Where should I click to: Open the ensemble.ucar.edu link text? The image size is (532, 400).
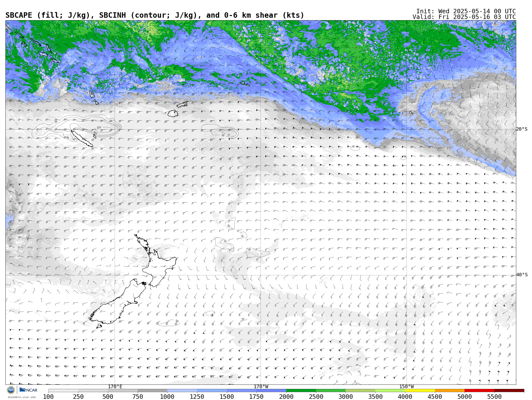[x=22, y=397]
